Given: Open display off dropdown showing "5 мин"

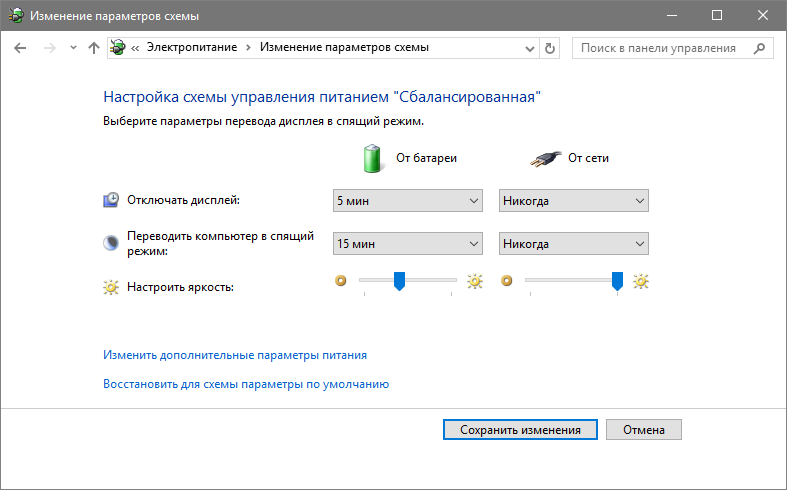Looking at the screenshot, I should point(408,201).
